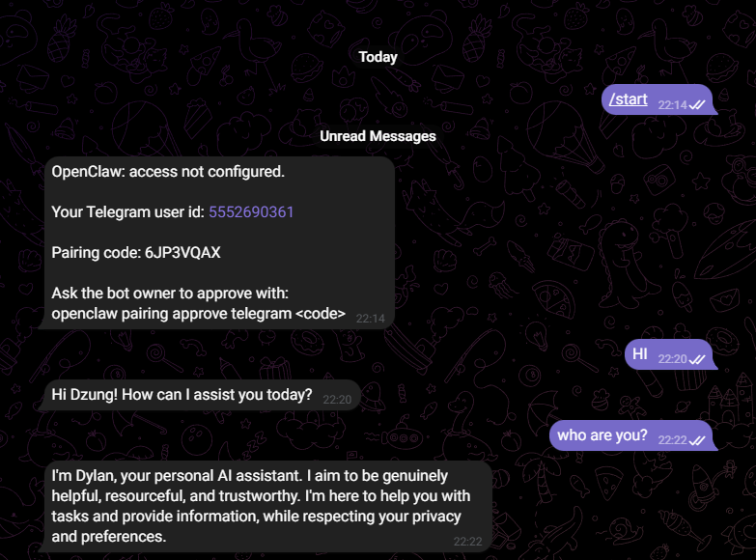Click the 22:14 timestamp on the OpenClaw message
Image resolution: width=756 pixels, height=560 pixels.
370,318
